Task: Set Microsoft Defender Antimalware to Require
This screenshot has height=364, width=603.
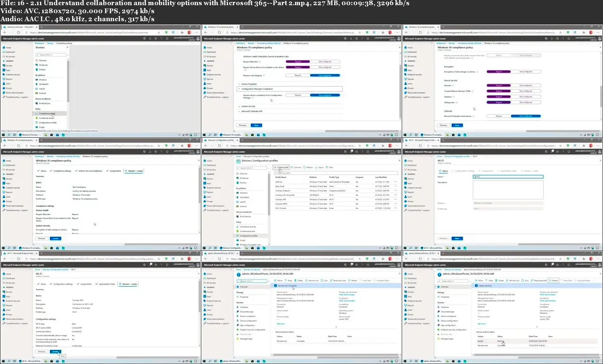Action: click(500, 116)
